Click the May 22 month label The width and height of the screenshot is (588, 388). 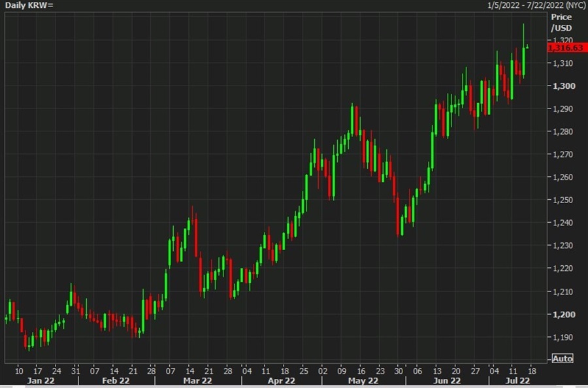pos(363,380)
